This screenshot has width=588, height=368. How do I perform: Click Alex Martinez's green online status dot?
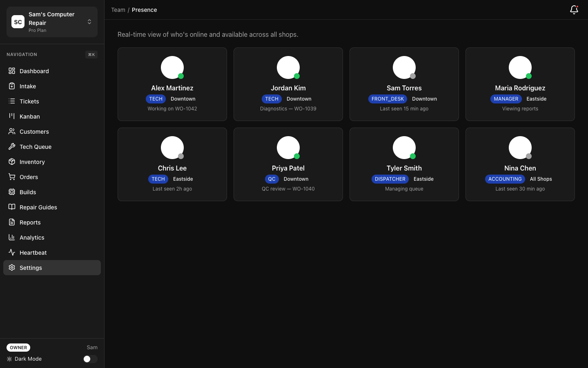(x=181, y=76)
